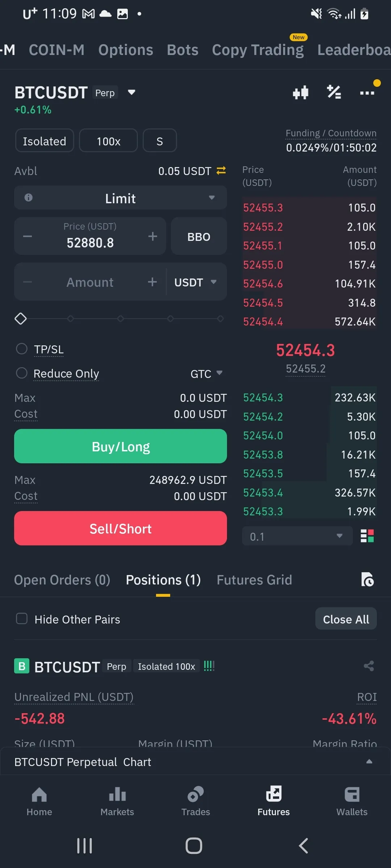Open the order history icon
The image size is (391, 868).
pyautogui.click(x=367, y=579)
